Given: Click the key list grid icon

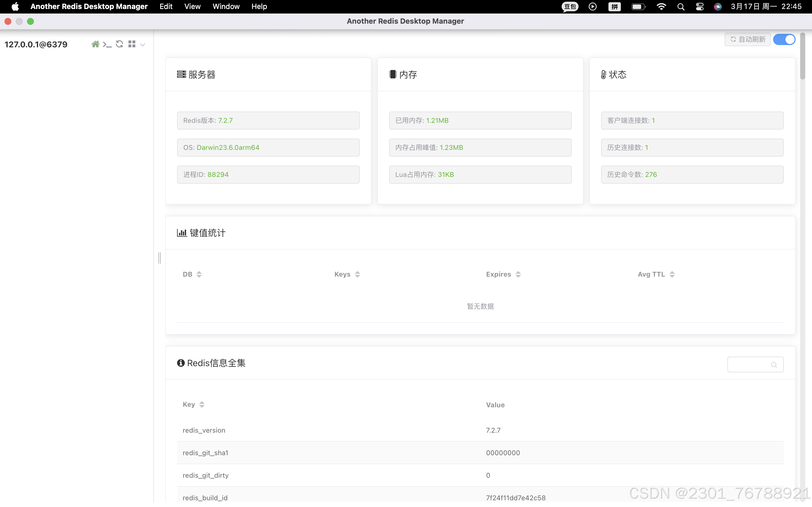Looking at the screenshot, I should [x=132, y=44].
